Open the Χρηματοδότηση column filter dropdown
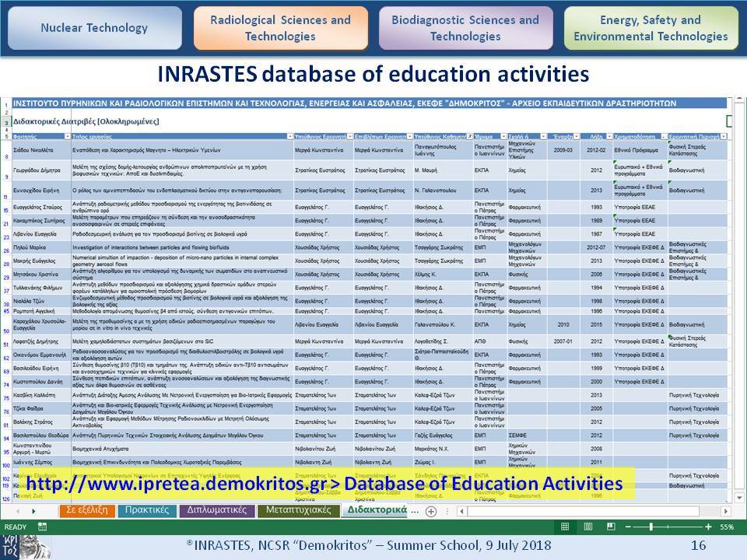 click(x=664, y=137)
